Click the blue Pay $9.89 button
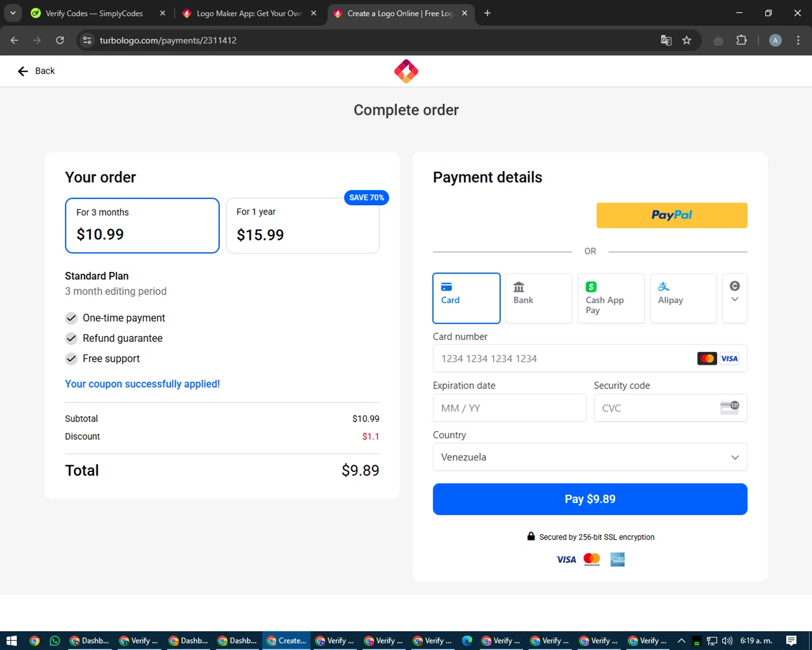 590,499
